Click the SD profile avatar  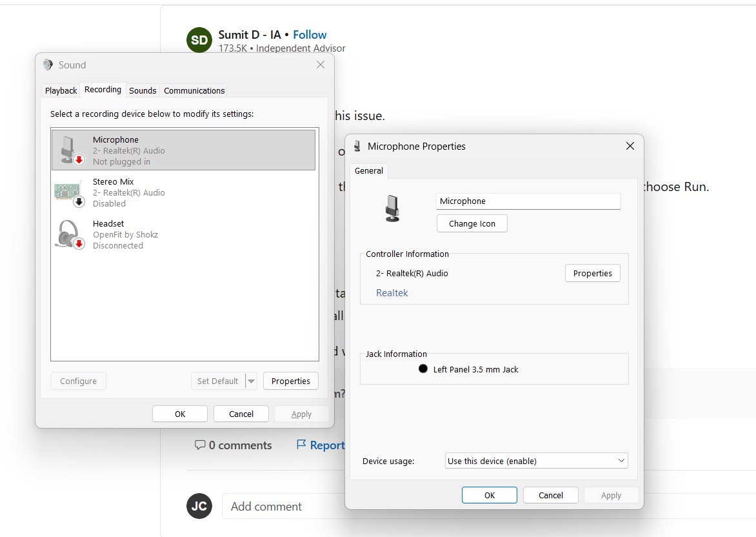coord(199,40)
